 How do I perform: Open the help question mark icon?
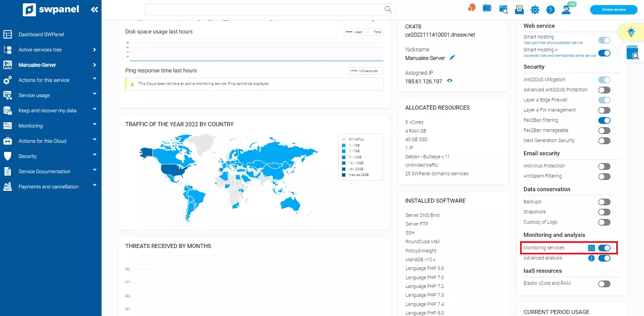[550, 10]
